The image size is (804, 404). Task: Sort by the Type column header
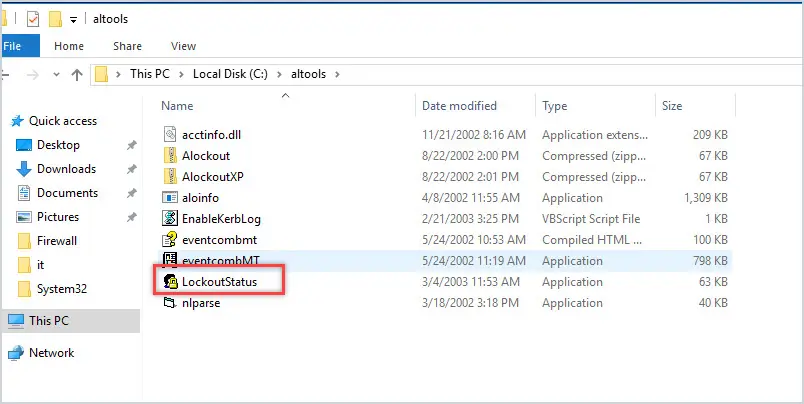(x=554, y=106)
